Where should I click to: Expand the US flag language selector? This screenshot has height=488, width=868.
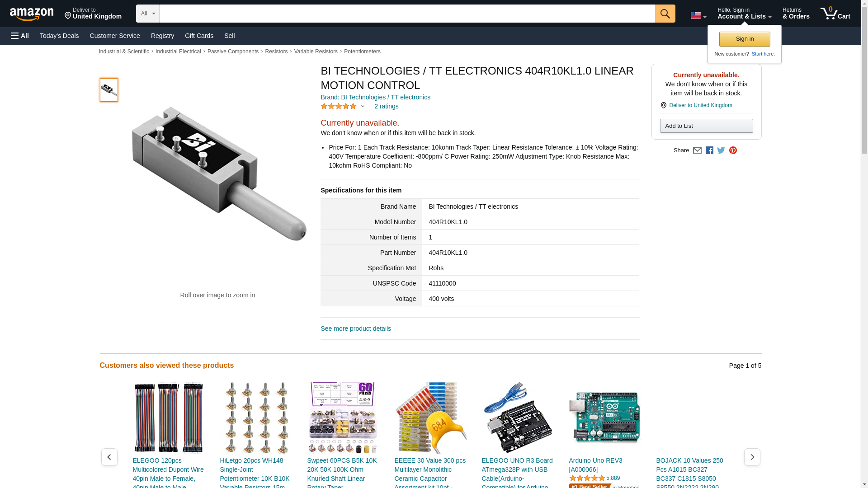698,15
